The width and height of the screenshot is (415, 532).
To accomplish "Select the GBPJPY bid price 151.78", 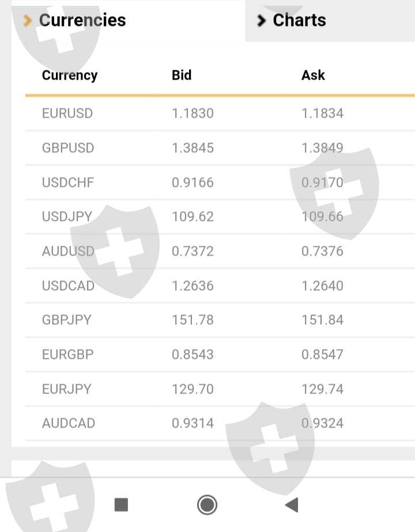I will pos(193,320).
